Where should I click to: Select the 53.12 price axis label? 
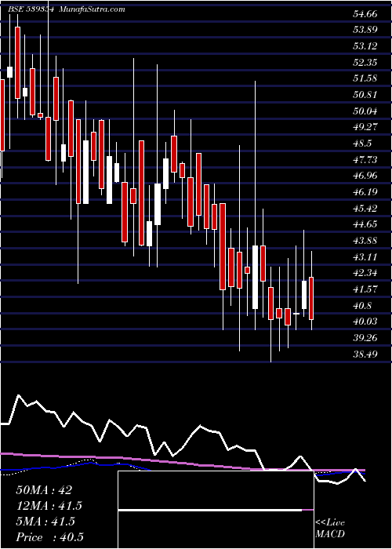[x=365, y=46]
